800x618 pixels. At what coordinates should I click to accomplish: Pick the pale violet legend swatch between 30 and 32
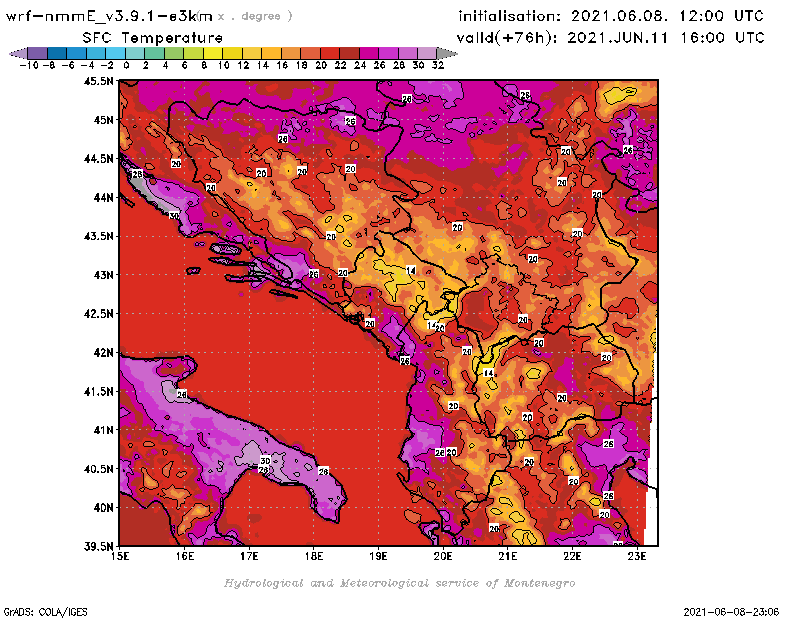(x=427, y=53)
